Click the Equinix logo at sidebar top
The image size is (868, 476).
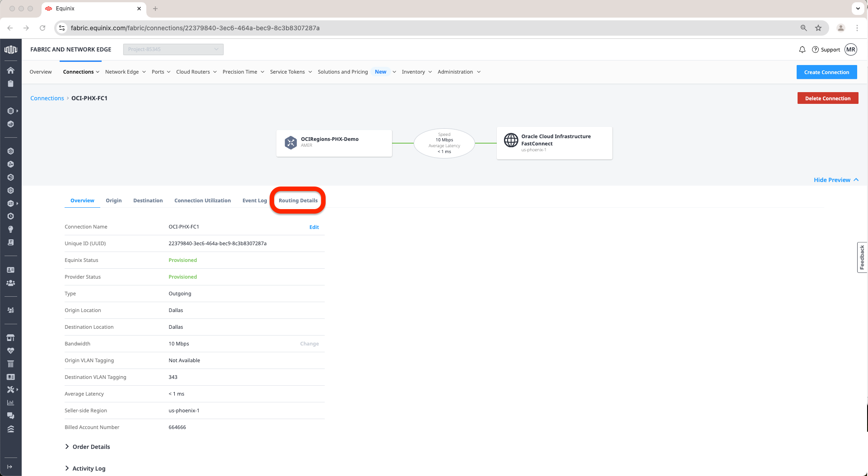10,50
